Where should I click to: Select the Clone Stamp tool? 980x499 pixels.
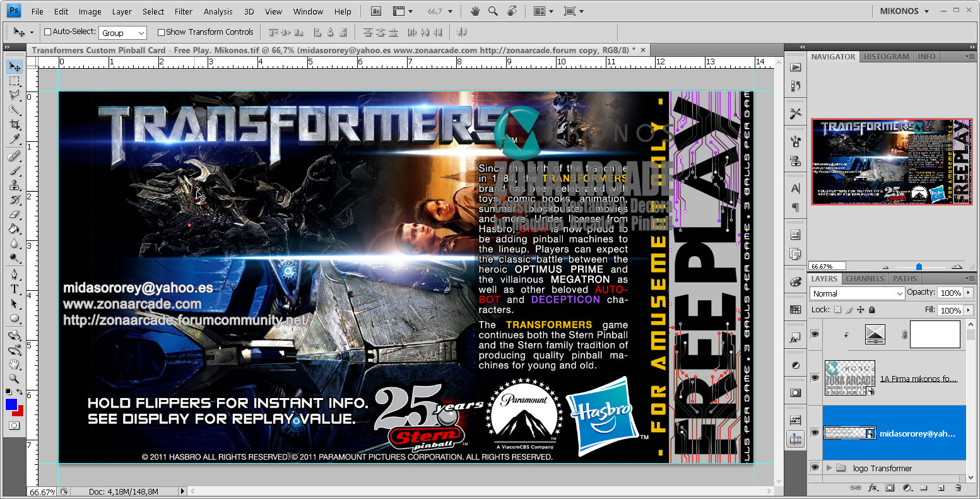pyautogui.click(x=15, y=185)
